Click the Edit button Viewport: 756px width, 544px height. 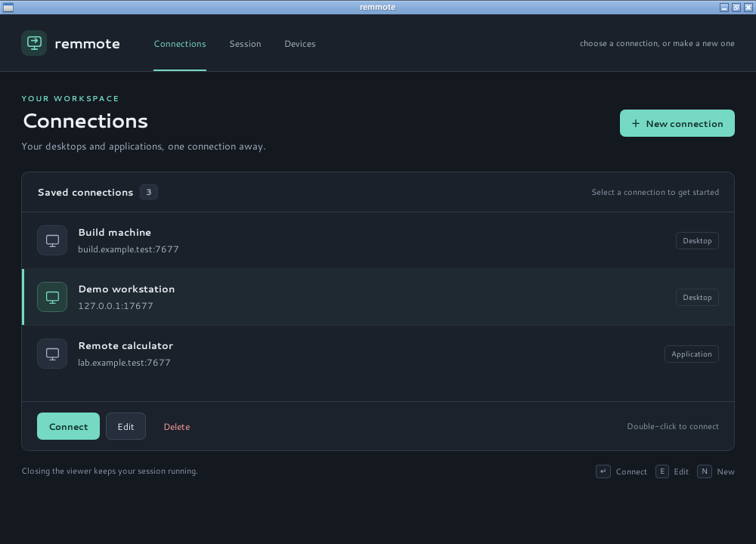coord(125,426)
